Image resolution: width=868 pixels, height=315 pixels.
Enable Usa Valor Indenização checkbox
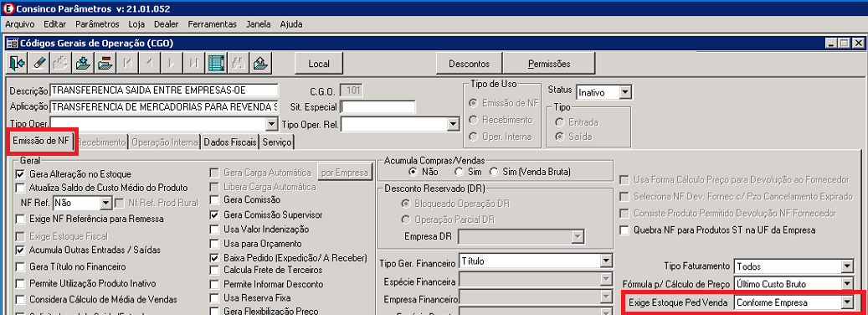(x=215, y=229)
